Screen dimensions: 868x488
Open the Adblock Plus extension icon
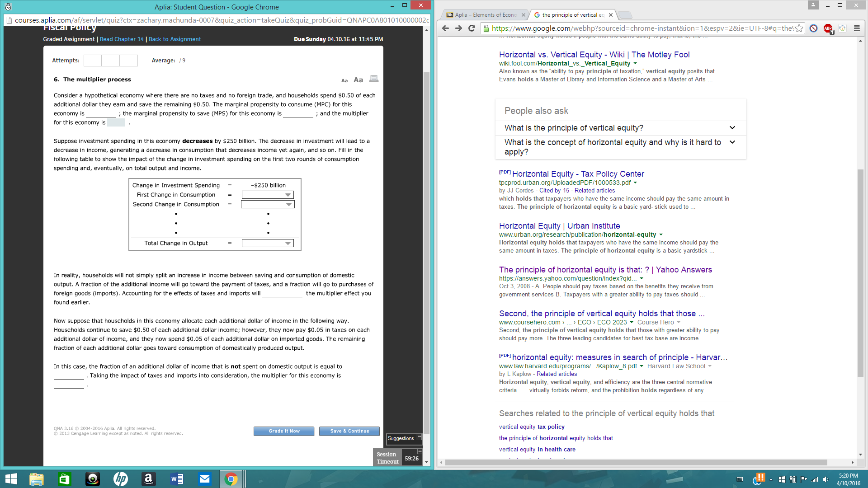click(828, 28)
